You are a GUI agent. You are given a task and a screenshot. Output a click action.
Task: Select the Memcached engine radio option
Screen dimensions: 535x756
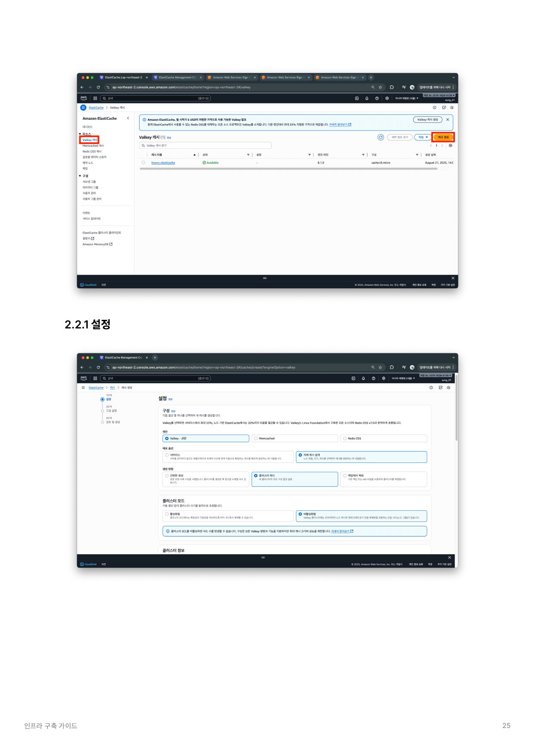[x=256, y=438]
